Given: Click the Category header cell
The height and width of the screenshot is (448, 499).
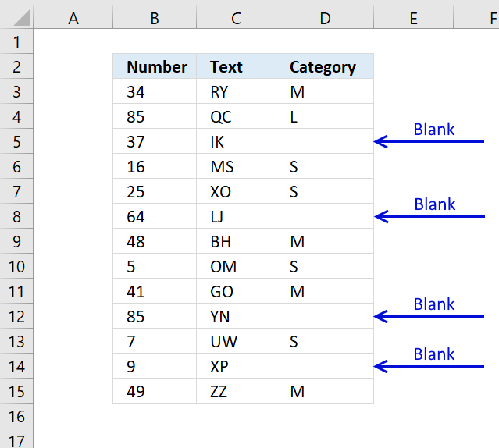Looking at the screenshot, I should 325,66.
